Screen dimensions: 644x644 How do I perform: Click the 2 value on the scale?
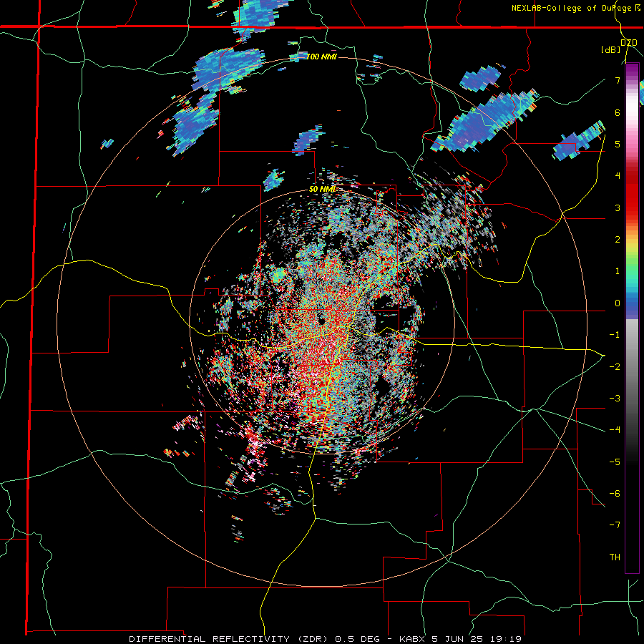[x=618, y=239]
